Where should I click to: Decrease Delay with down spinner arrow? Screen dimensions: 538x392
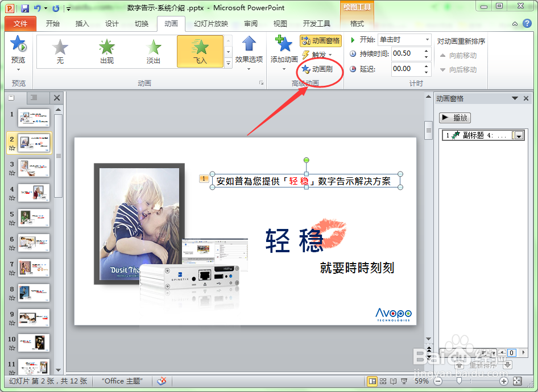(427, 72)
